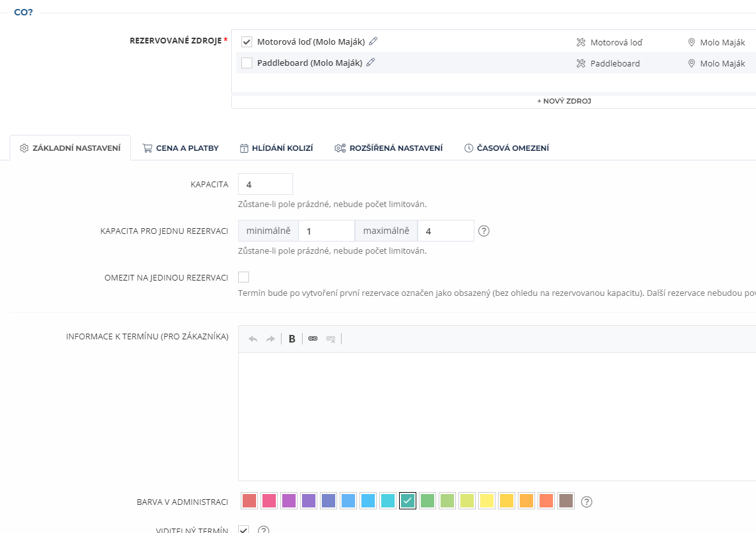Screen dimensions: 756x533
Task: Open help icon next to color swatches
Action: point(587,502)
